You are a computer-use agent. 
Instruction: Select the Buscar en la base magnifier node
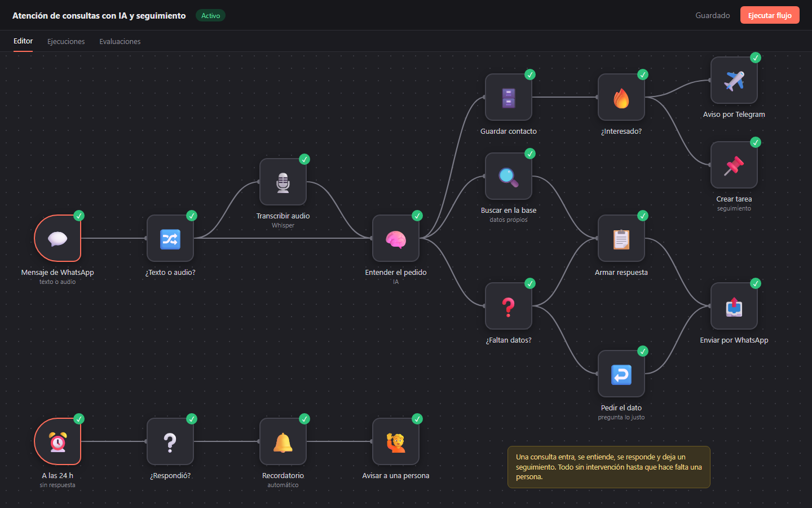509,176
